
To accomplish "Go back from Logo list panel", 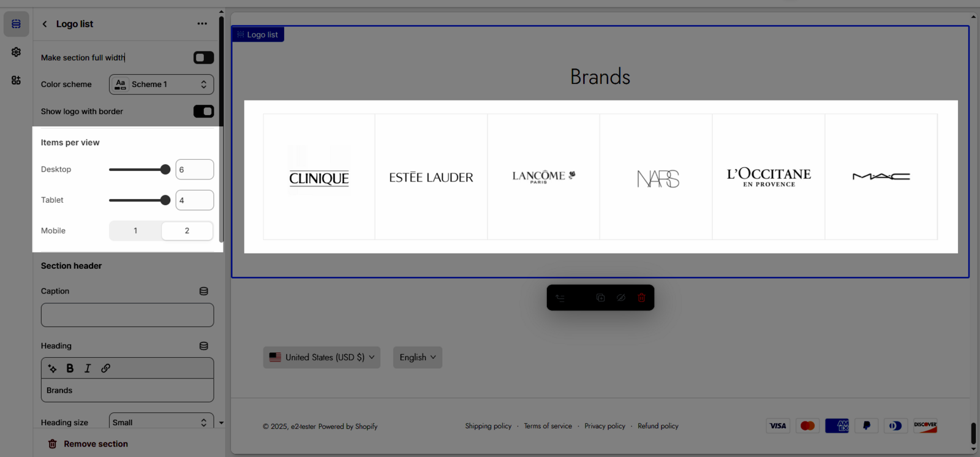I will pyautogui.click(x=45, y=24).
